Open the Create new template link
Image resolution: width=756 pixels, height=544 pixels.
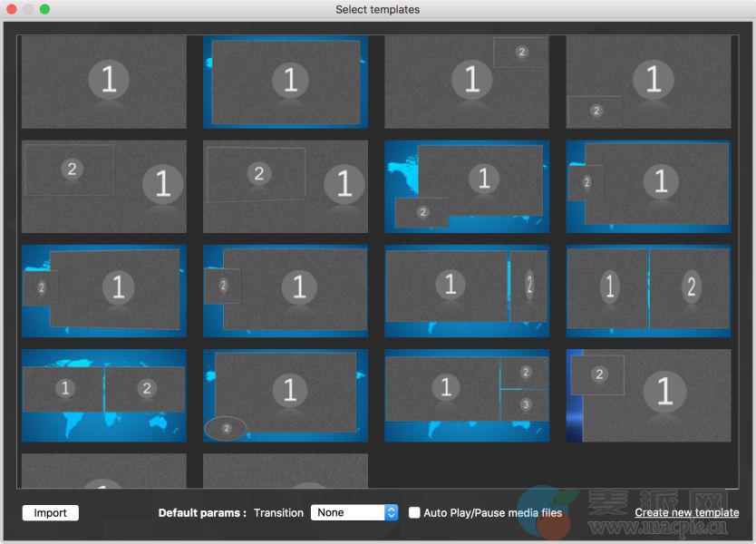click(686, 512)
